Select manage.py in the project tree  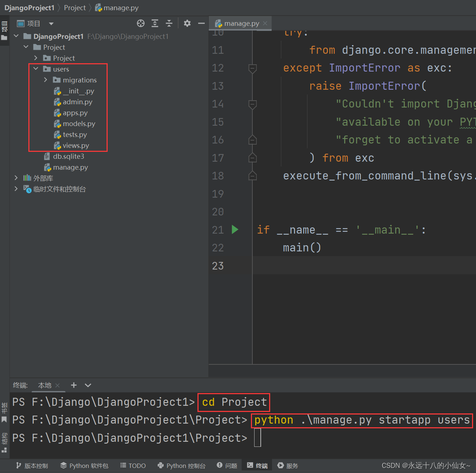pos(66,167)
